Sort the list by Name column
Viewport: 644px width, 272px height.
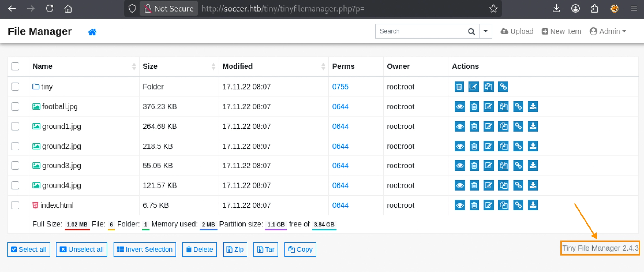click(x=84, y=66)
